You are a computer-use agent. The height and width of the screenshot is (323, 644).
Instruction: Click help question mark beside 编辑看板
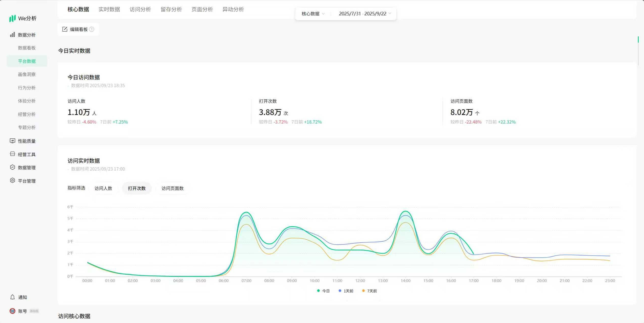coord(92,30)
